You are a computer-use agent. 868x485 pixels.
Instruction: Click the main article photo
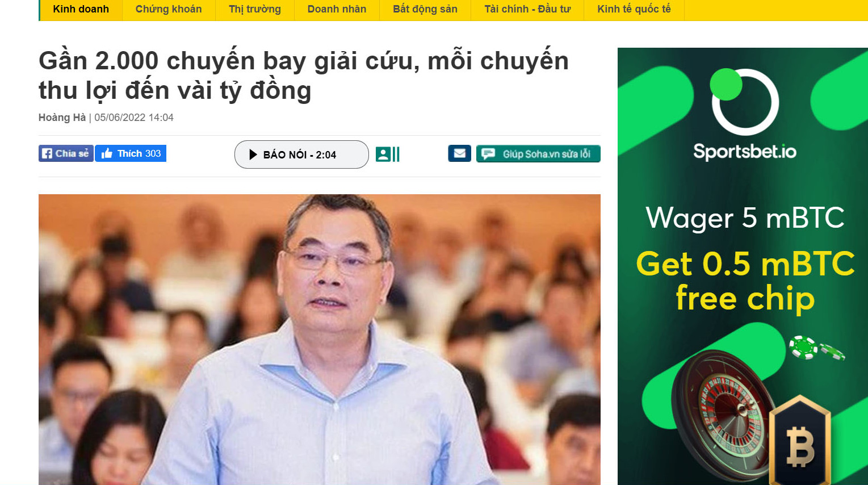click(x=320, y=340)
